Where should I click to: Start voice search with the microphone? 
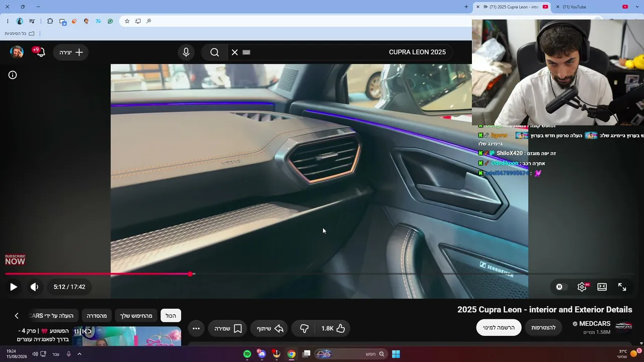(x=186, y=52)
